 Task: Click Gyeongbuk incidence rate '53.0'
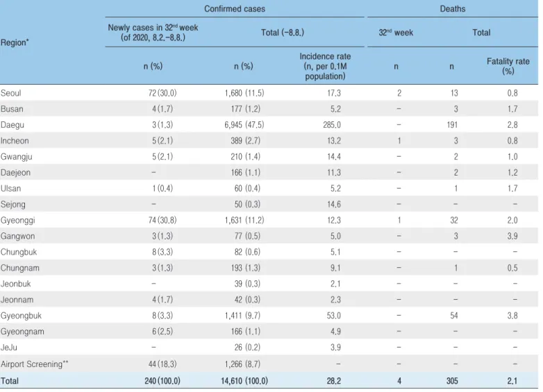click(x=334, y=316)
